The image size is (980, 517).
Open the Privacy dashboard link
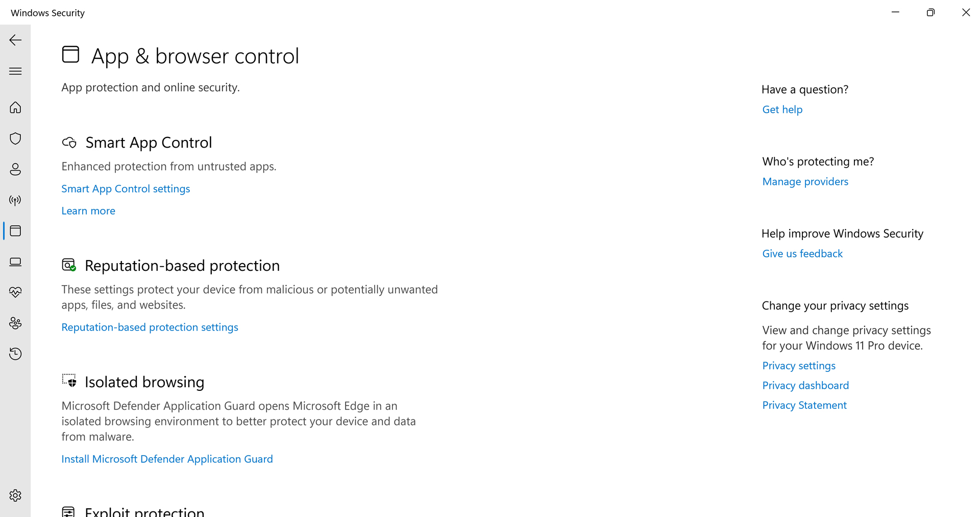click(x=805, y=386)
